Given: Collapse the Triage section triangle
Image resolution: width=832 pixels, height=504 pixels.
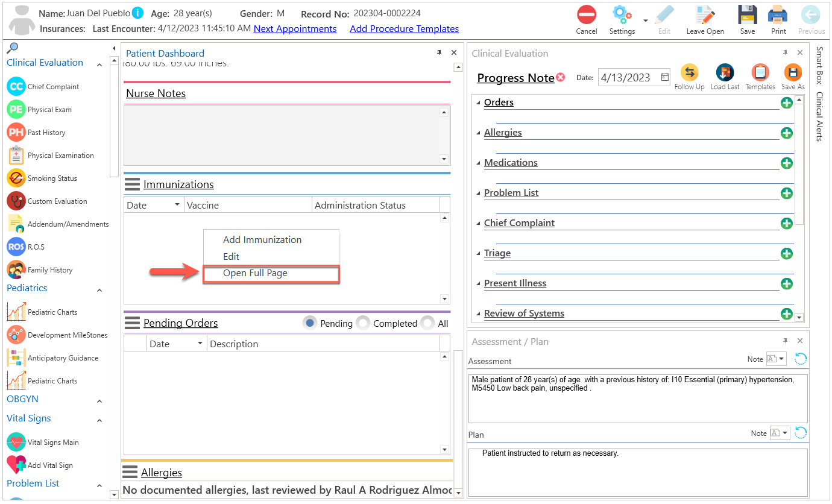Looking at the screenshot, I should (478, 254).
